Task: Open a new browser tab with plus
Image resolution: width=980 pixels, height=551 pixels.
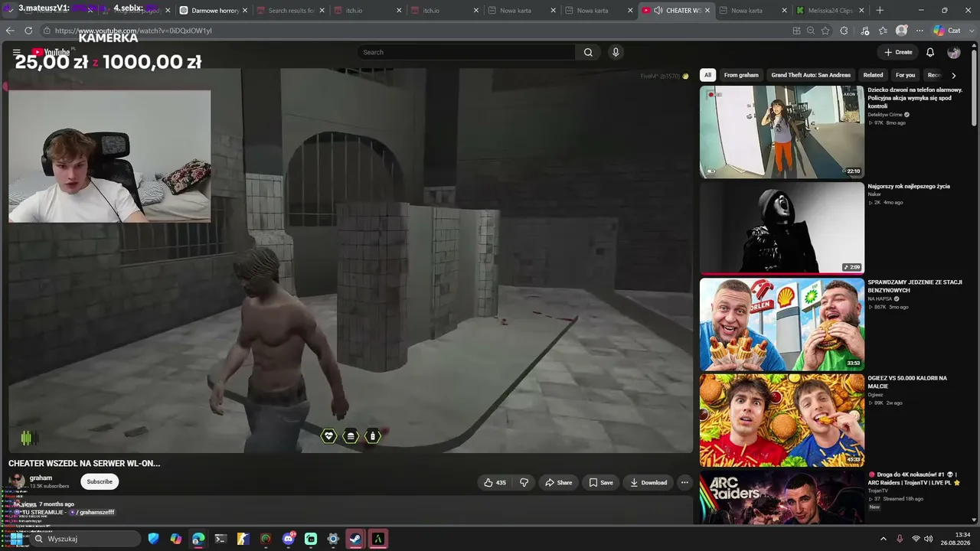Action: [880, 10]
